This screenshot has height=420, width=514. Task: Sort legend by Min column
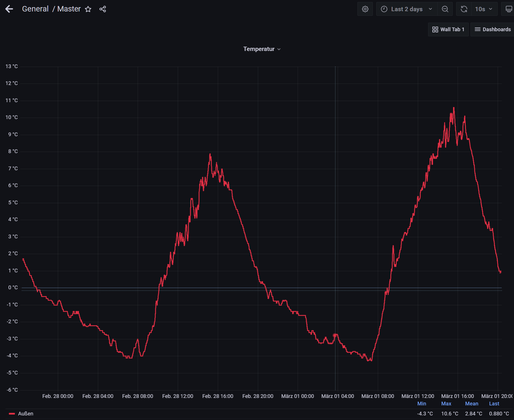click(422, 404)
